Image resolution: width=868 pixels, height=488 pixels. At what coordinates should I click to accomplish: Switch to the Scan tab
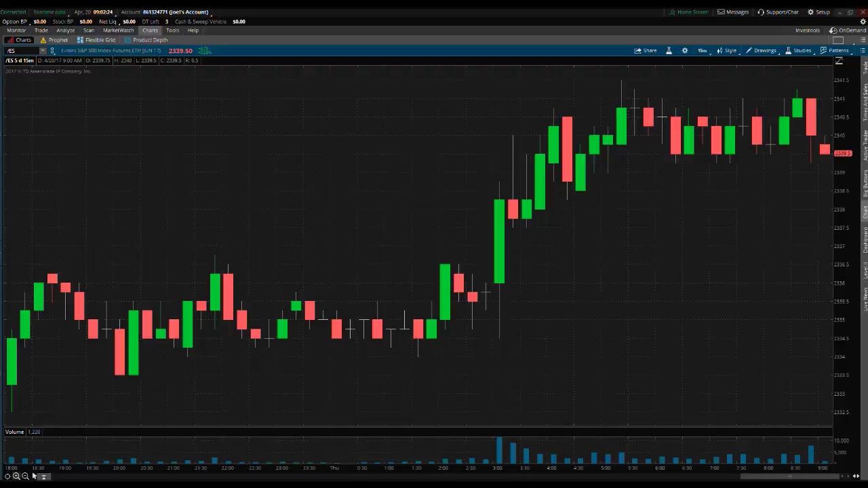(88, 30)
